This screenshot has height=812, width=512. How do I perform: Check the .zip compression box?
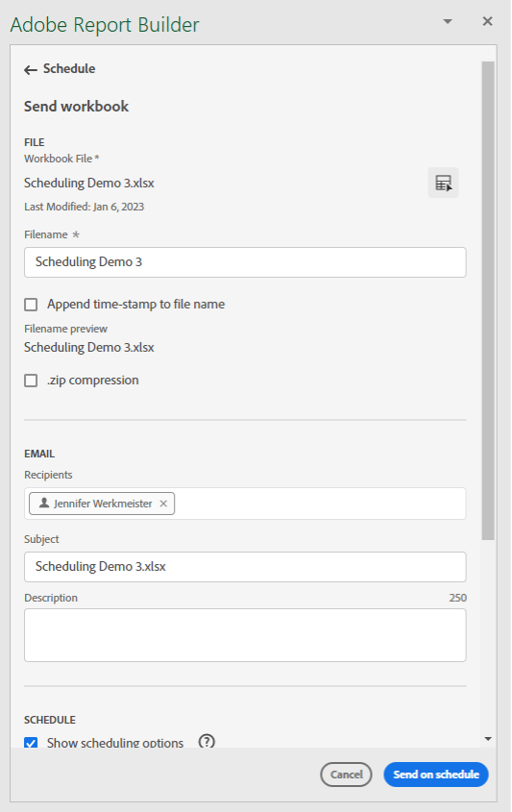31,381
